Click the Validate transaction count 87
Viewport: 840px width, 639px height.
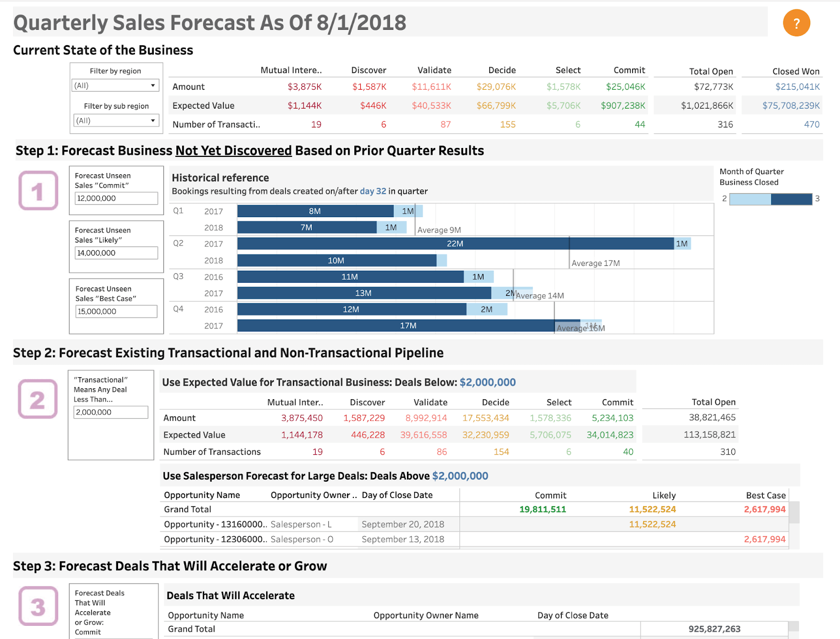click(x=446, y=124)
